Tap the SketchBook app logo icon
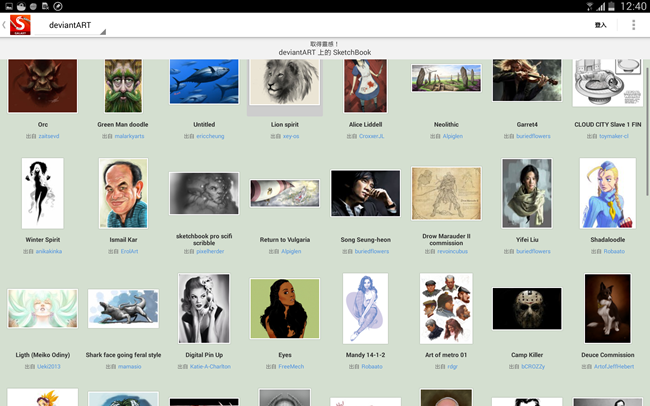This screenshot has height=406, width=650. coord(20,25)
